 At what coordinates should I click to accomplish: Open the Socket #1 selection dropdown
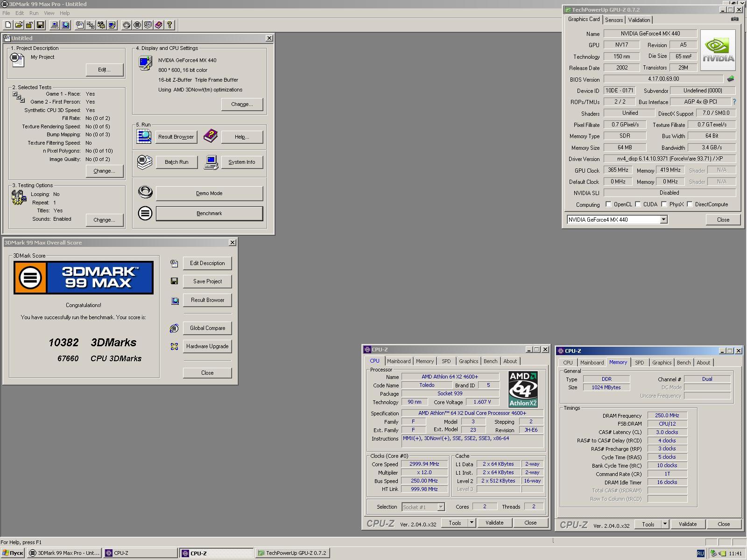[441, 507]
